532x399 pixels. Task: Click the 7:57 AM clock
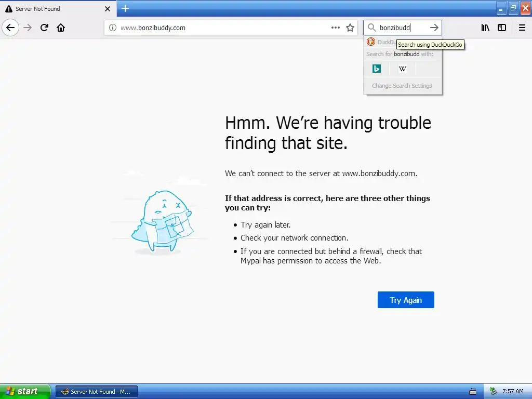click(513, 391)
